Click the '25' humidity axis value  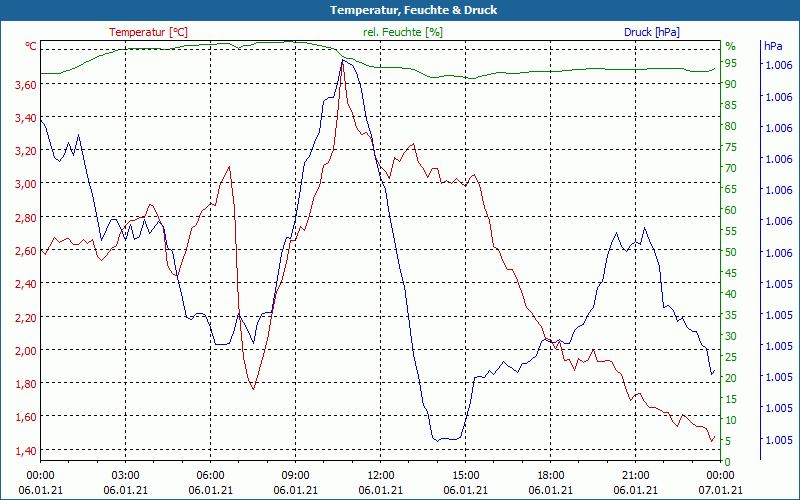click(x=731, y=357)
